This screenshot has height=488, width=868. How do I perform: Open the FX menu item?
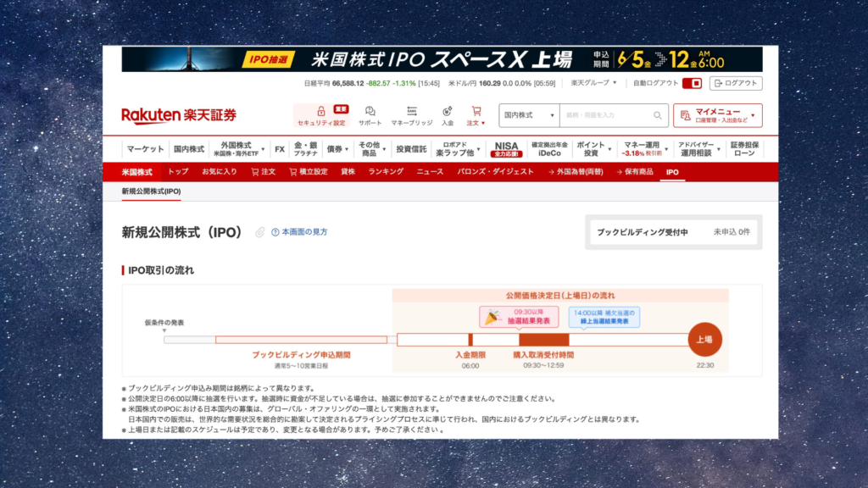point(280,149)
